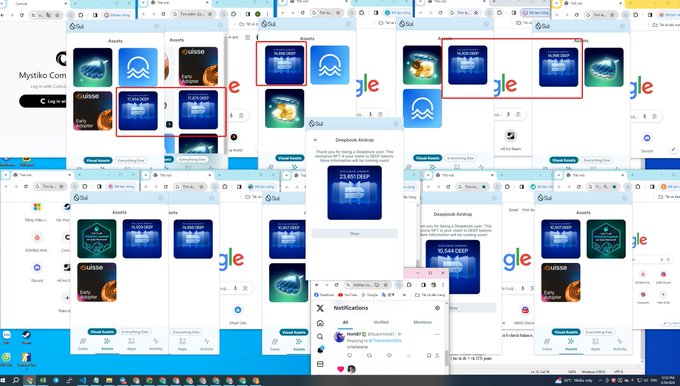Open Telegram from the taskbar
The image size is (680, 386).
[x=56, y=380]
